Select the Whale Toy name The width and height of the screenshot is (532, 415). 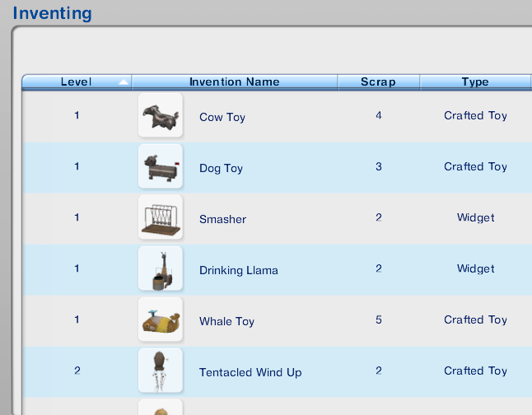click(226, 321)
